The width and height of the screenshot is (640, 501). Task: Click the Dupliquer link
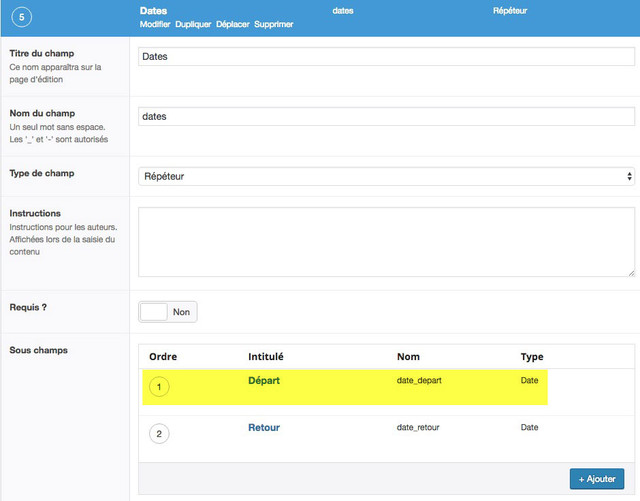193,24
